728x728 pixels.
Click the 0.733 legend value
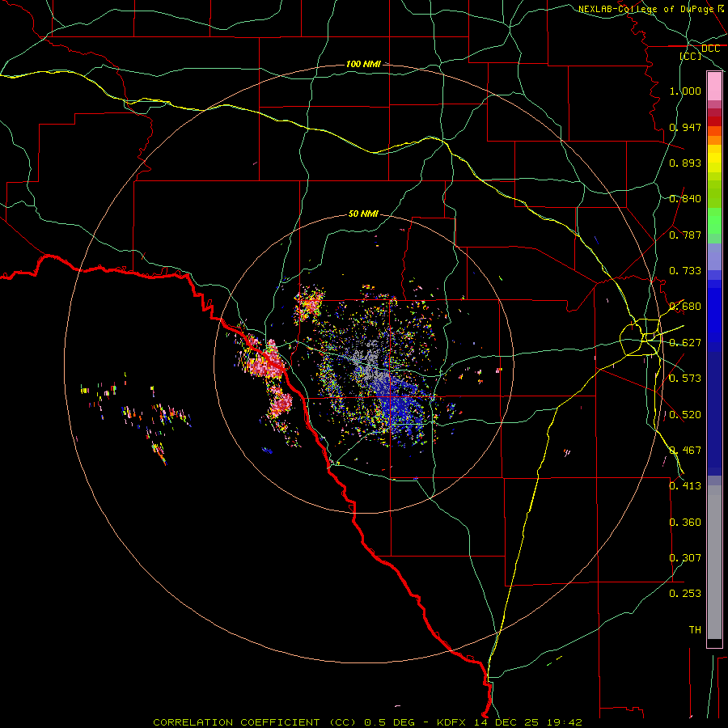pos(685,271)
